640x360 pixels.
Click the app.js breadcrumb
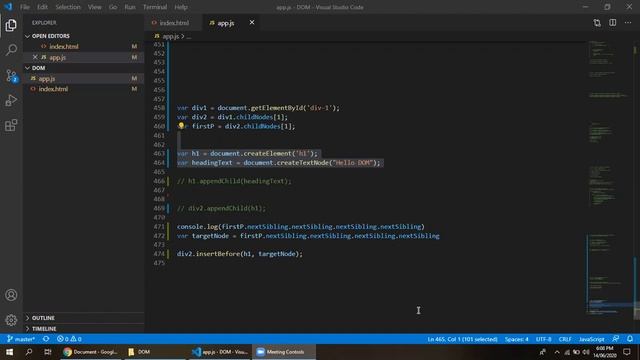pos(171,36)
